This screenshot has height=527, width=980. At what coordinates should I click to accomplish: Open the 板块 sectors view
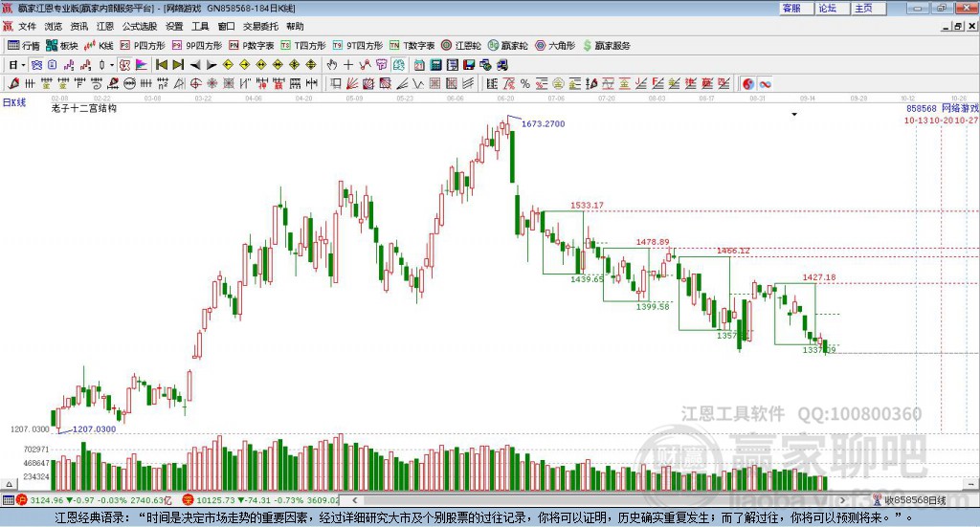point(61,46)
